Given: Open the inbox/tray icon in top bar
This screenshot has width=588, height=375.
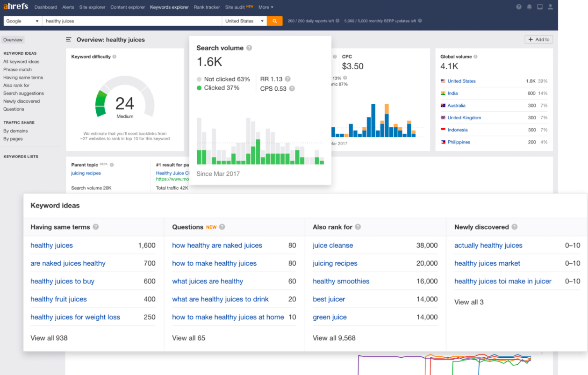Looking at the screenshot, I should tap(539, 7).
